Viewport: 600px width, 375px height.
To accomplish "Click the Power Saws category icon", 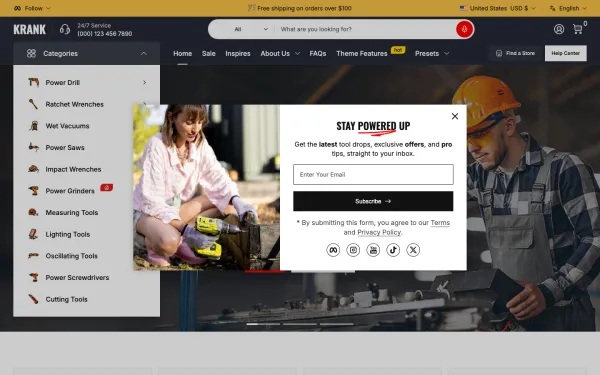I will (33, 147).
